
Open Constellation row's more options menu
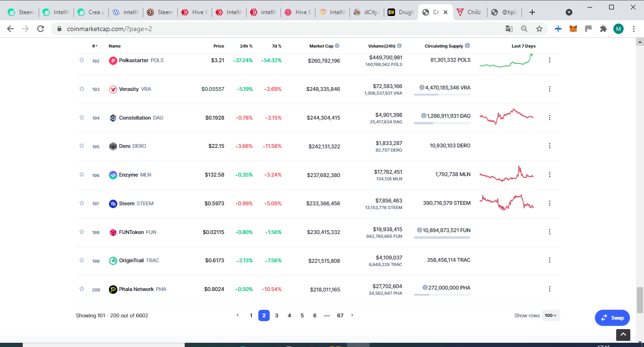tap(550, 117)
